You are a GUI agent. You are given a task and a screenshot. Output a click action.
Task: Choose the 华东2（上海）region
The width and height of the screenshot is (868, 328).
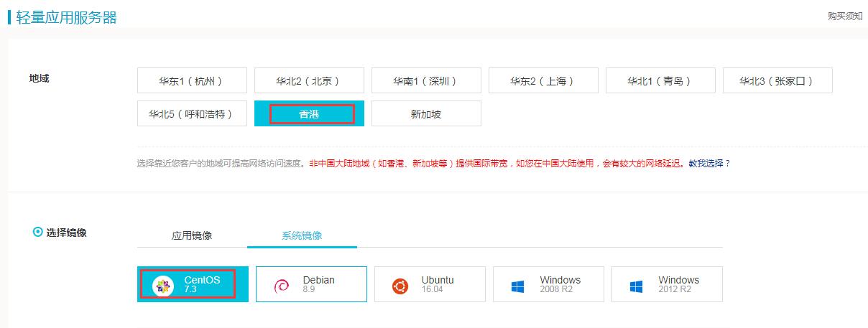543,81
